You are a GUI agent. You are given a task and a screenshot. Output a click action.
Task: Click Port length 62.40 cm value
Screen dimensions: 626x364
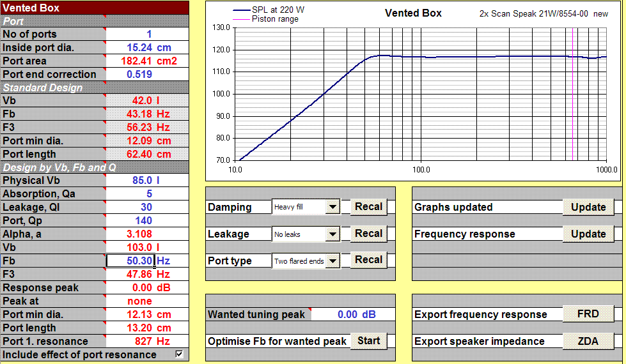pyautogui.click(x=147, y=155)
